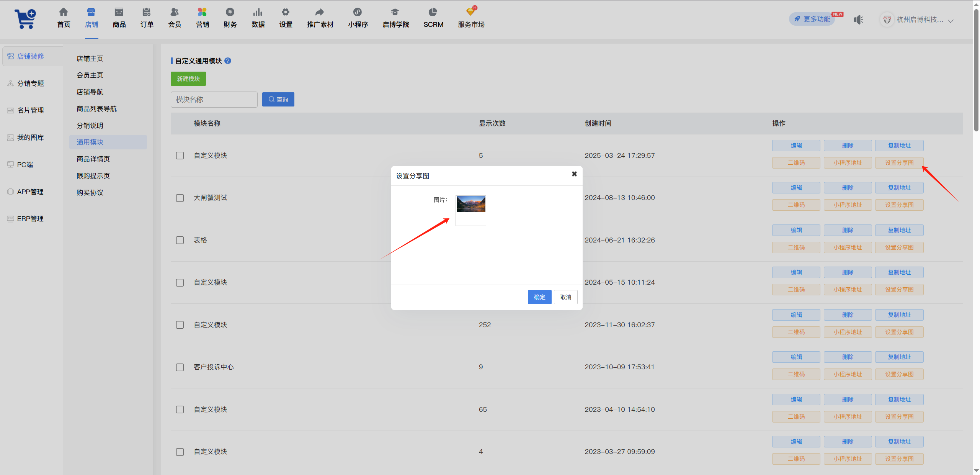The image size is (980, 475).
Task: Select 通用模块 submenu item
Action: (108, 142)
